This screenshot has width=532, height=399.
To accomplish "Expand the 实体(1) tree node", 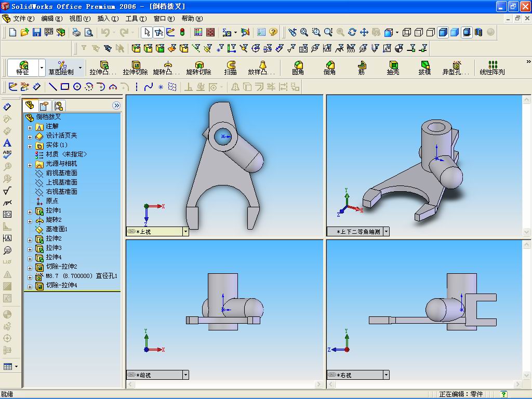I will [30, 147].
